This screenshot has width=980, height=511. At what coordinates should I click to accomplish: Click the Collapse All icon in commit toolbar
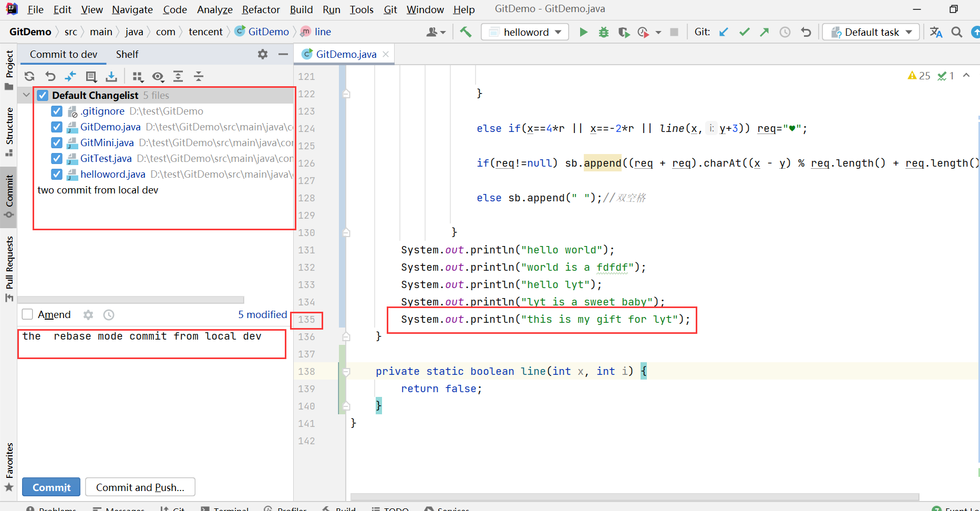(199, 76)
